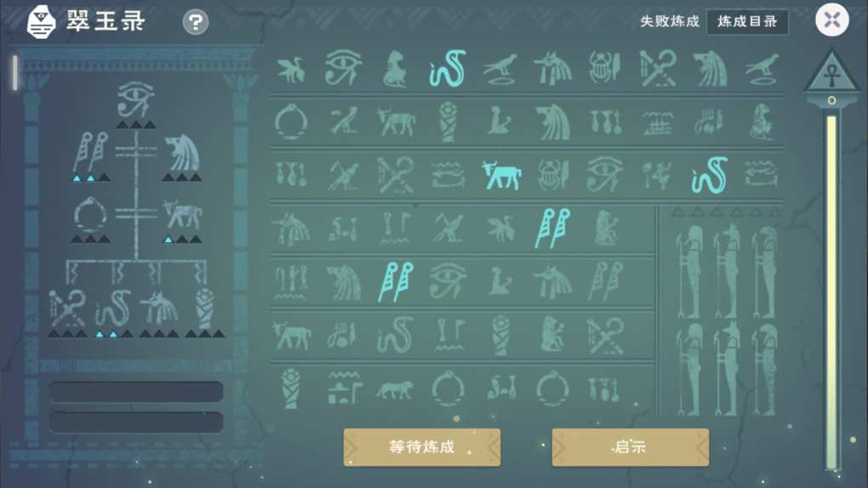Select the highlighted cyan bull glyph
This screenshot has width=868, height=488.
tap(501, 175)
